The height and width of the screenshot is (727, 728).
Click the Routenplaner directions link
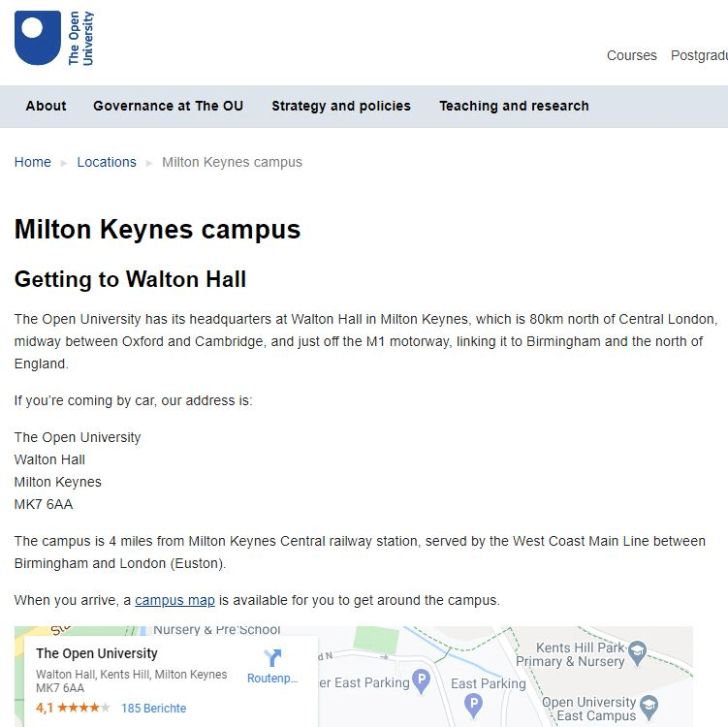[x=272, y=679]
